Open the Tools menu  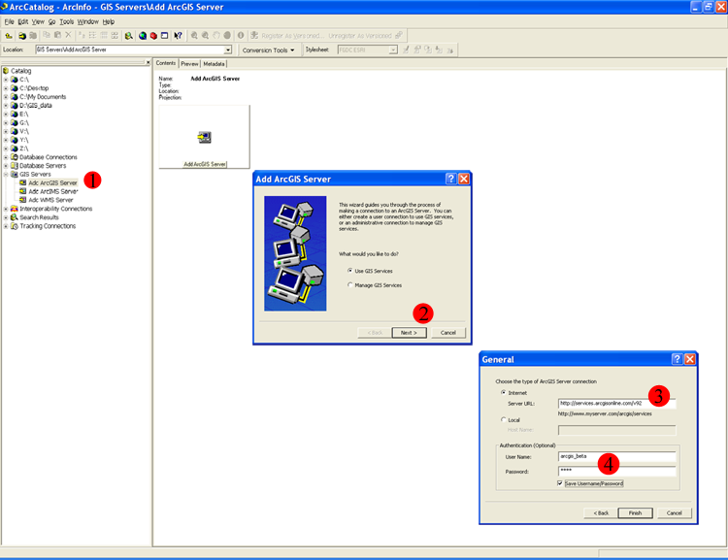coord(66,21)
